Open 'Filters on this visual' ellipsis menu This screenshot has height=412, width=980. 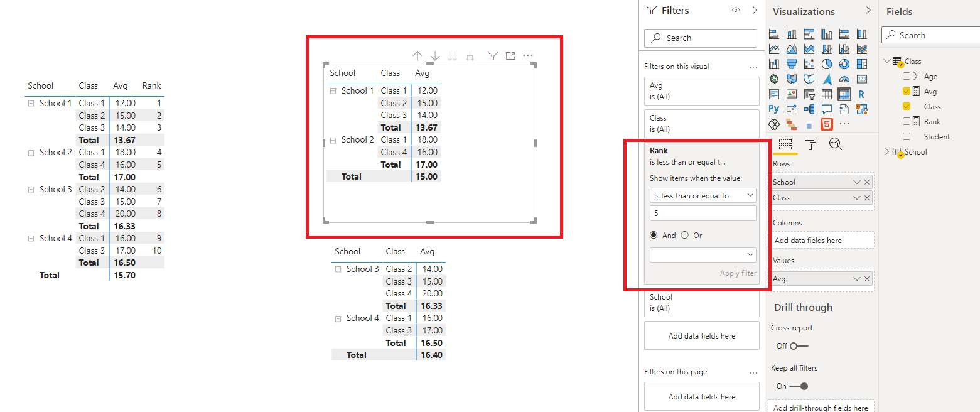(x=753, y=67)
